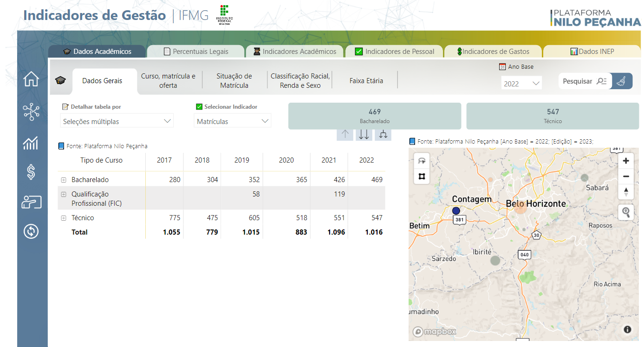Zoom in on the map
This screenshot has width=644, height=347.
(x=626, y=161)
